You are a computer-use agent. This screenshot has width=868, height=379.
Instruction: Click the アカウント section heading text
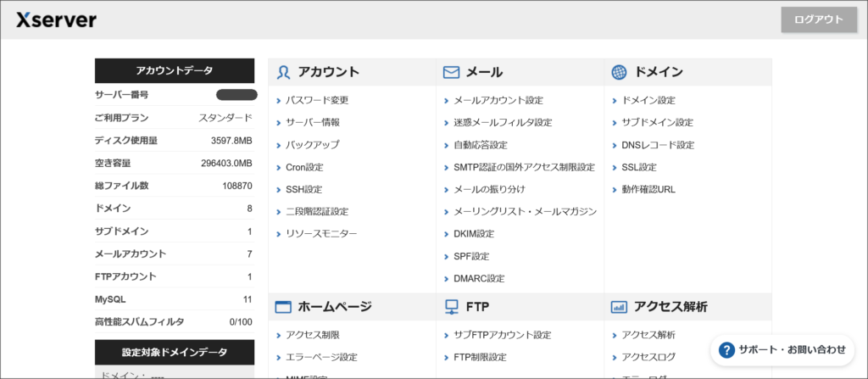329,72
